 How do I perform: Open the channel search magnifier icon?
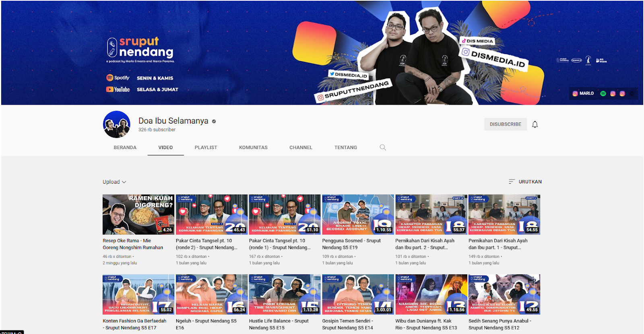click(383, 147)
